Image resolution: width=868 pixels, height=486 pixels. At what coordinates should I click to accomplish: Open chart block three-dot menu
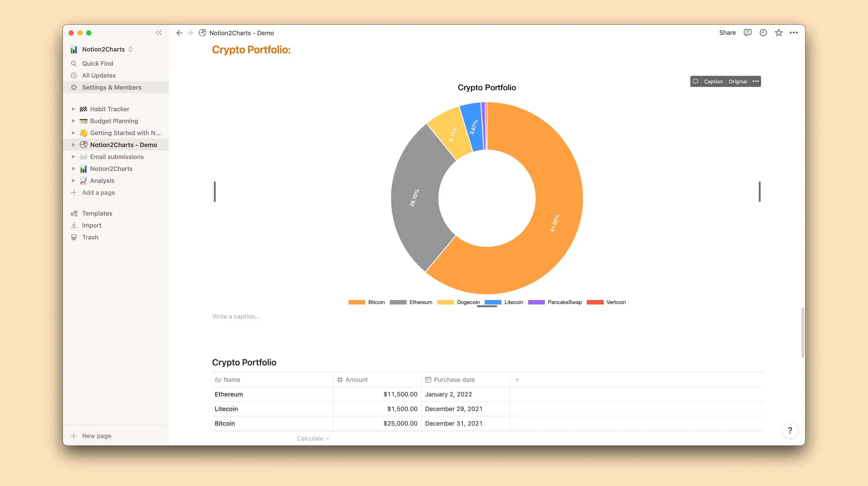[x=756, y=81]
